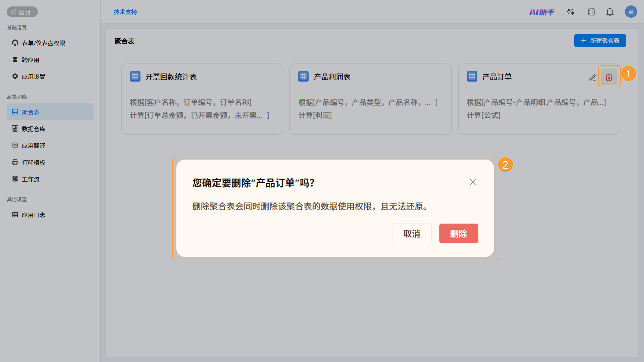Open the 产品利润表 card
644x362 pixels.
pos(370,99)
